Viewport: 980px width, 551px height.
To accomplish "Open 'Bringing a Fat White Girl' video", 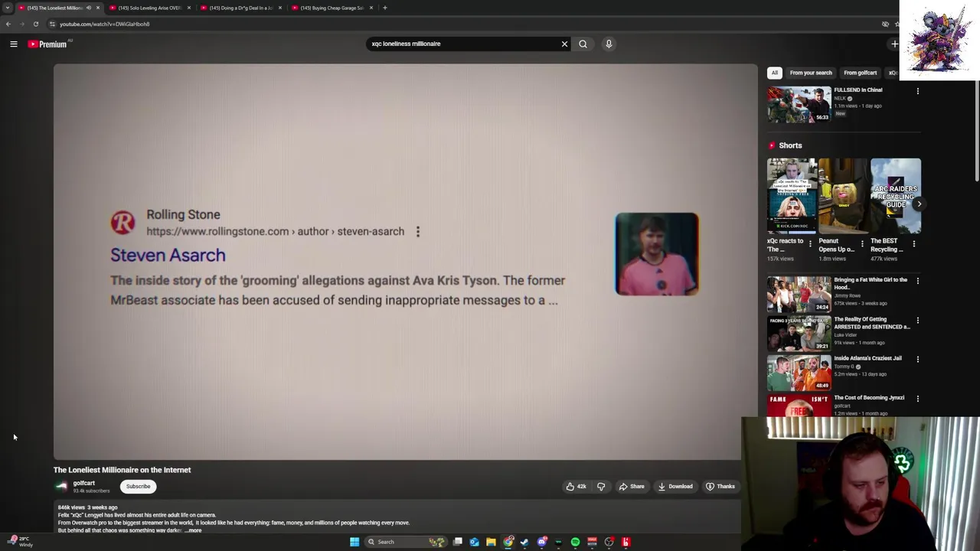I will [x=799, y=295].
